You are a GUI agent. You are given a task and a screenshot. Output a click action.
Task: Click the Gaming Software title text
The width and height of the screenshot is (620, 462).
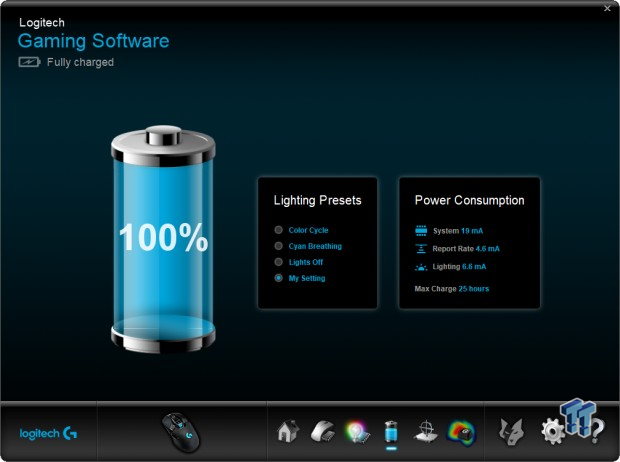tap(93, 41)
